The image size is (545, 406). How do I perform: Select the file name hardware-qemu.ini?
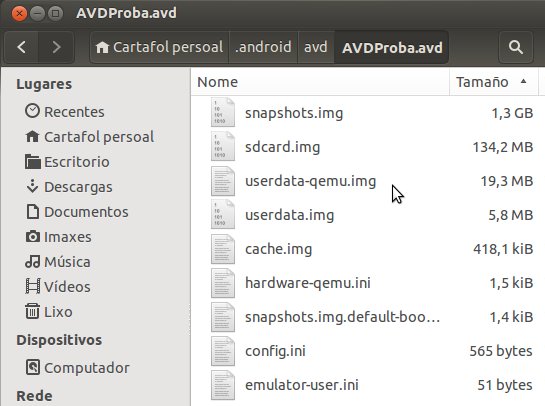click(x=308, y=283)
